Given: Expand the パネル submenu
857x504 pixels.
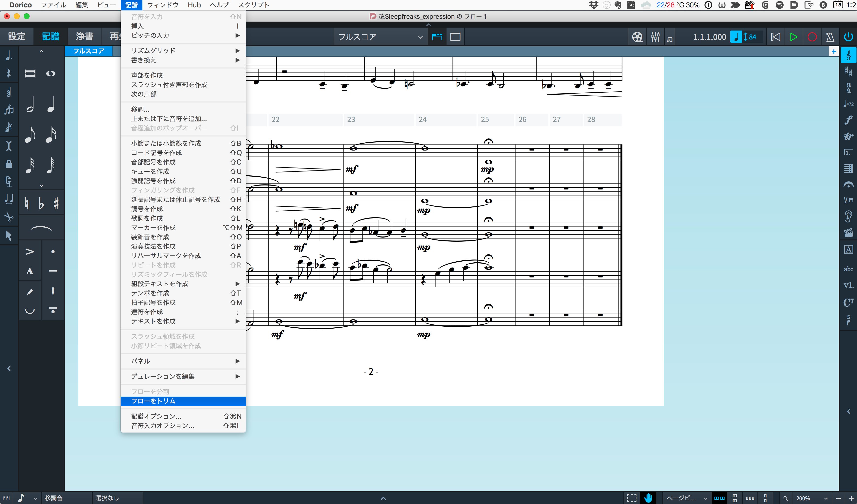Looking at the screenshot, I should coord(183,361).
